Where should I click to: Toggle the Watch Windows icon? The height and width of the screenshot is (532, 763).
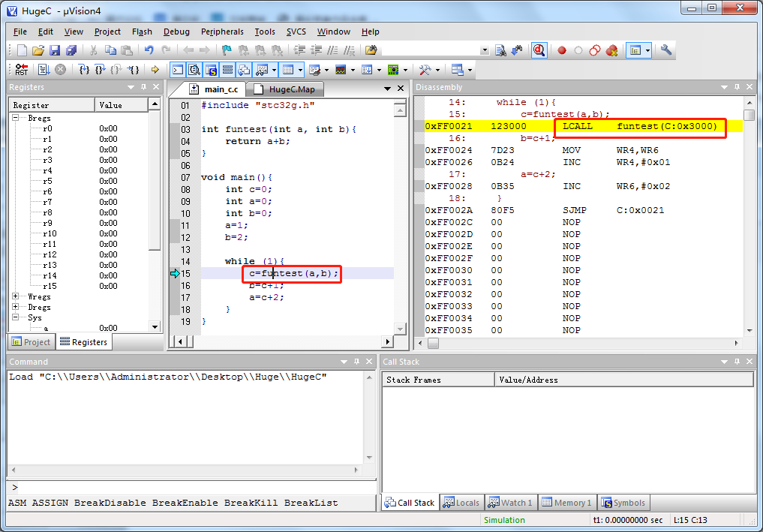tap(262, 70)
